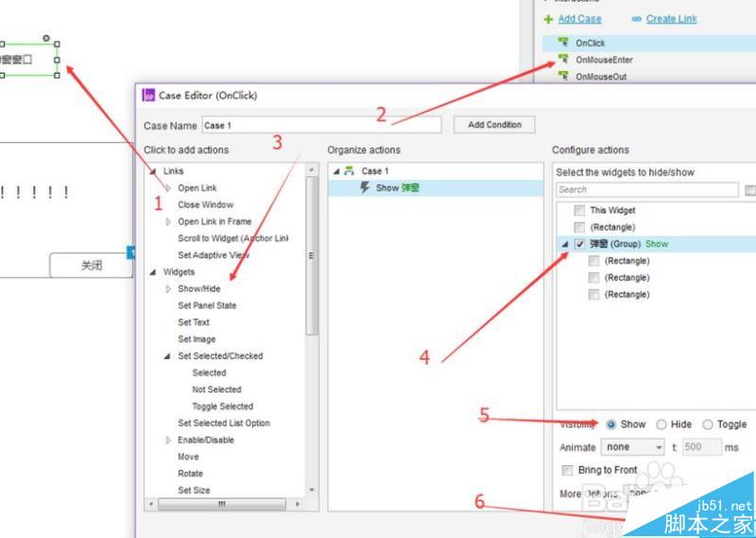Choose the Set Adaptive View action
The image size is (756, 538).
tap(214, 255)
